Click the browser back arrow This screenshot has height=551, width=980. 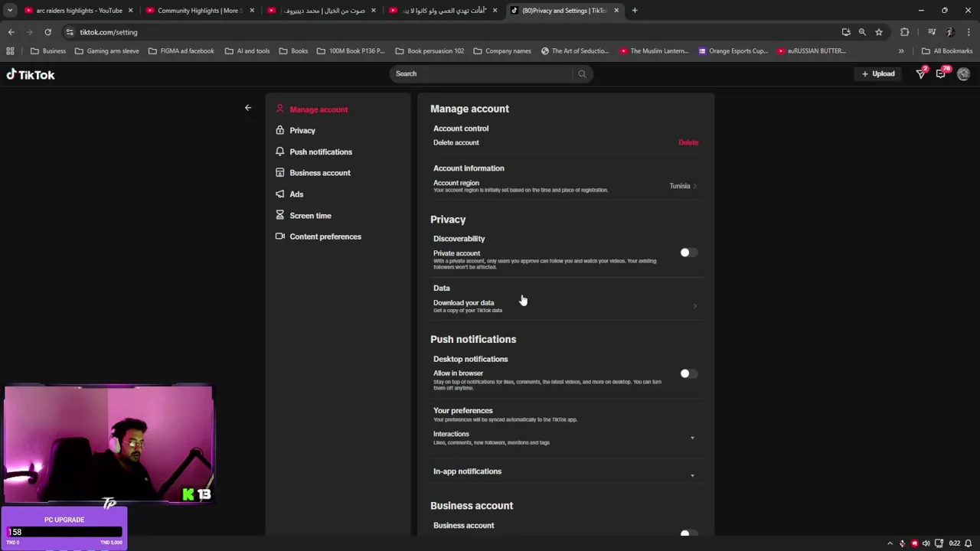(x=11, y=32)
